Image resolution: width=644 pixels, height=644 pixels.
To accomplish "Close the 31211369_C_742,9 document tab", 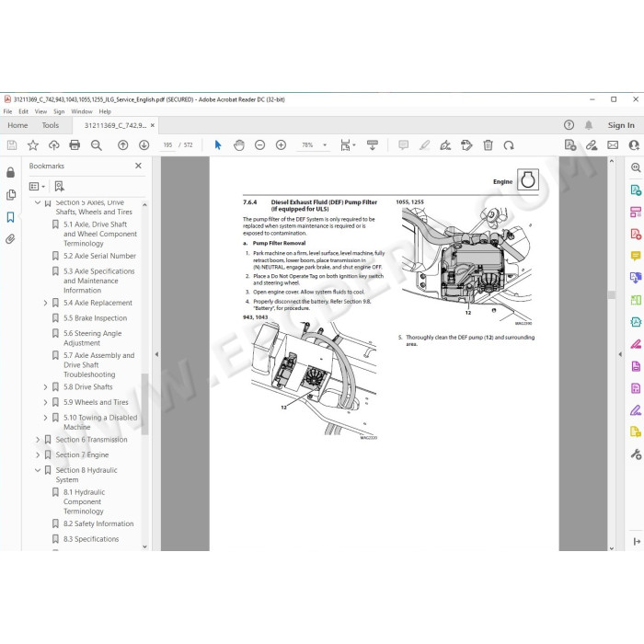I will pyautogui.click(x=153, y=125).
